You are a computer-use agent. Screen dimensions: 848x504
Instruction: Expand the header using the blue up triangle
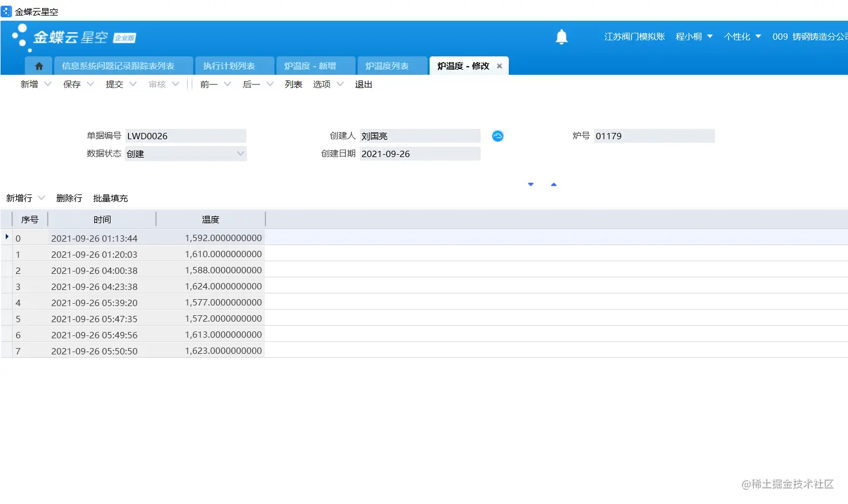click(x=554, y=184)
